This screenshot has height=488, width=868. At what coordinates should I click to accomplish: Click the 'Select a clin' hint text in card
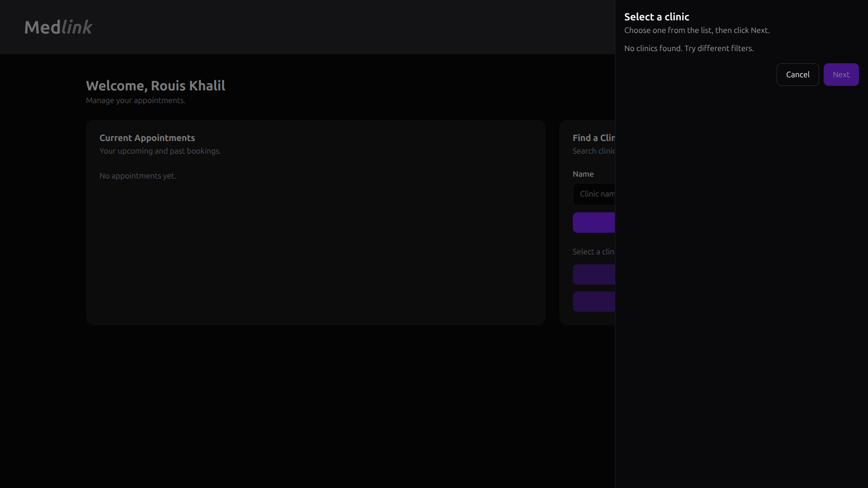click(593, 252)
